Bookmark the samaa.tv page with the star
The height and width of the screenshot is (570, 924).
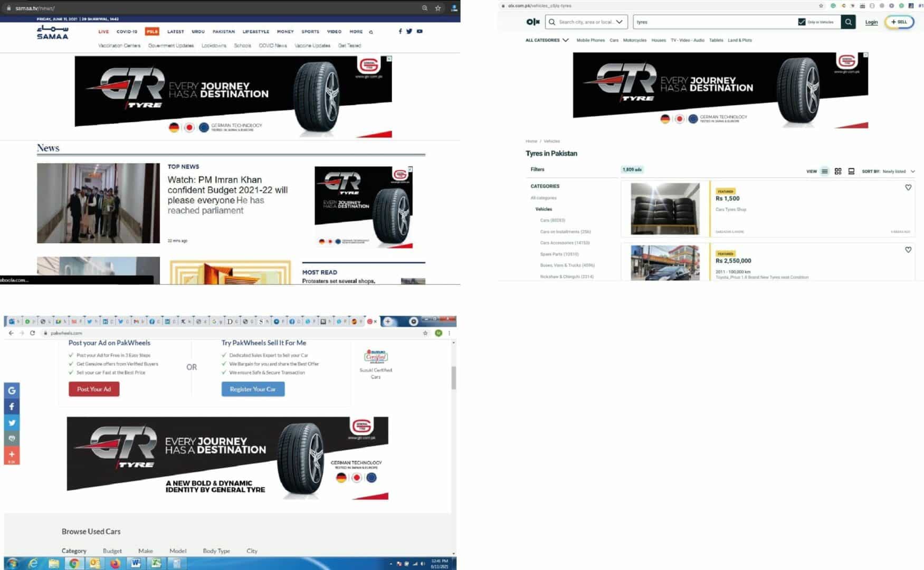pyautogui.click(x=437, y=8)
